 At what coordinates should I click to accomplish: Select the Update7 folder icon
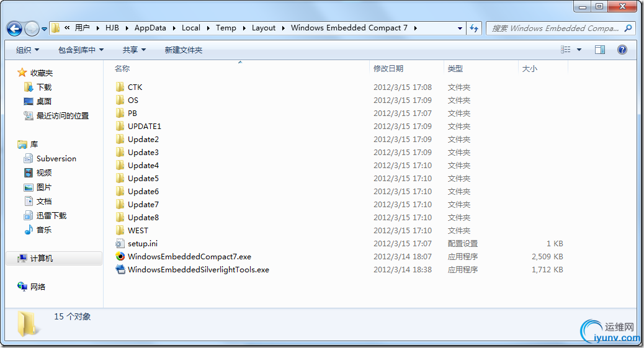tap(120, 204)
